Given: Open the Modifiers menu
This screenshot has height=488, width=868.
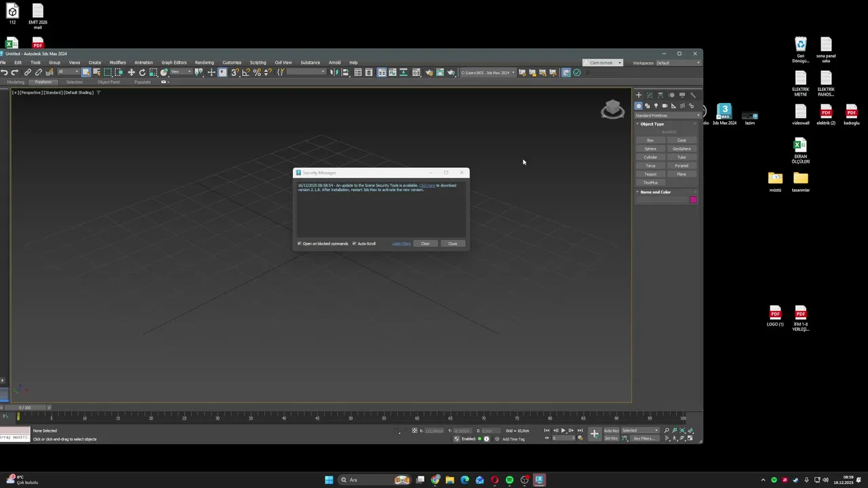Looking at the screenshot, I should (118, 62).
